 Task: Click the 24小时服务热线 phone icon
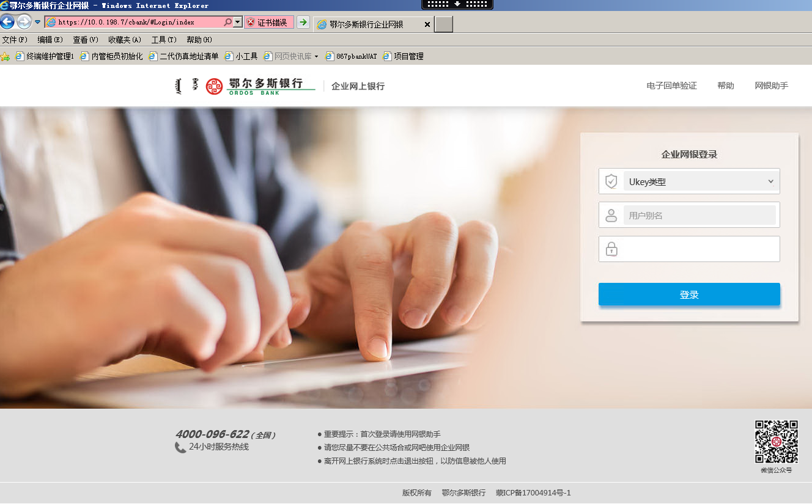click(x=179, y=447)
